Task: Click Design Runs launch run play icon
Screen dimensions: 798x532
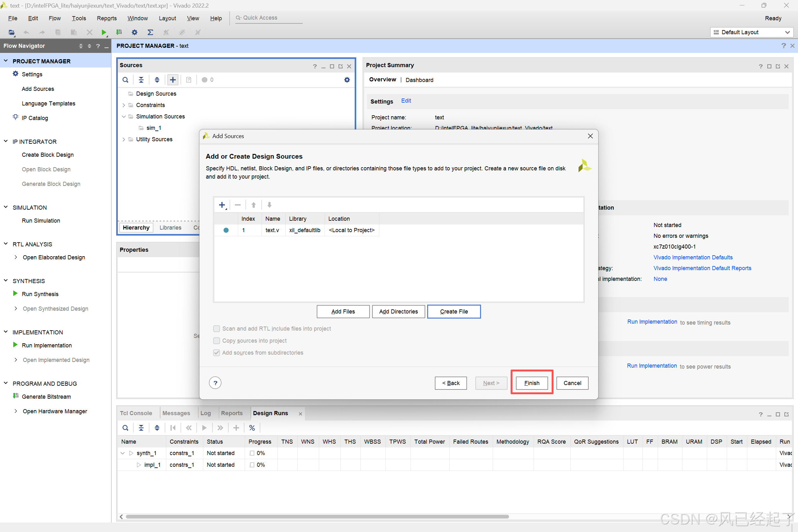Action: (204, 427)
